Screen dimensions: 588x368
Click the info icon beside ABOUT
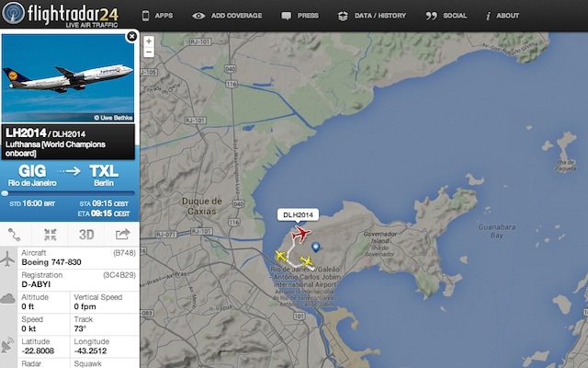pos(488,16)
